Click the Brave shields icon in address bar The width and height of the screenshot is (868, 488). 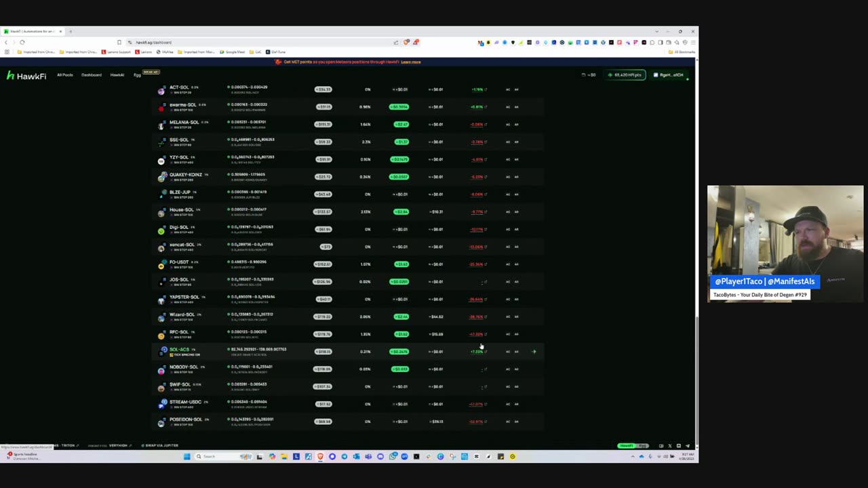coord(406,42)
